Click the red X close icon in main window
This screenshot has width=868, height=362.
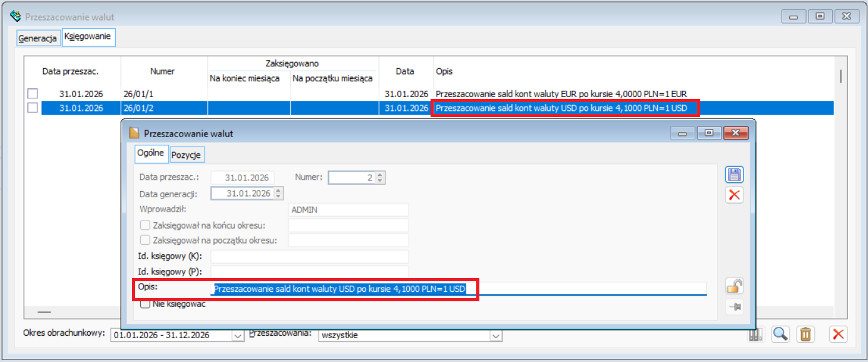(x=838, y=334)
